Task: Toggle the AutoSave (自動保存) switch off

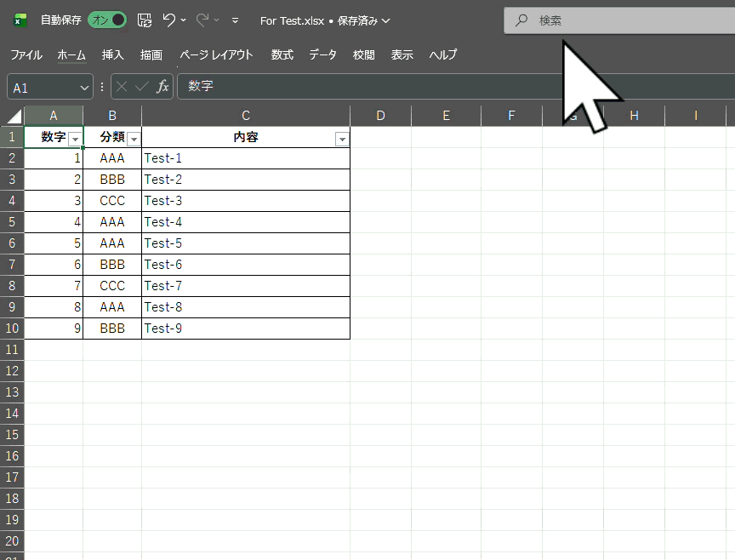Action: (x=107, y=20)
